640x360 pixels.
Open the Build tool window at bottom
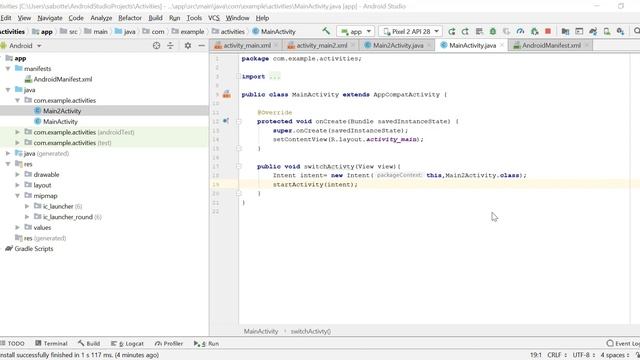[x=89, y=344]
